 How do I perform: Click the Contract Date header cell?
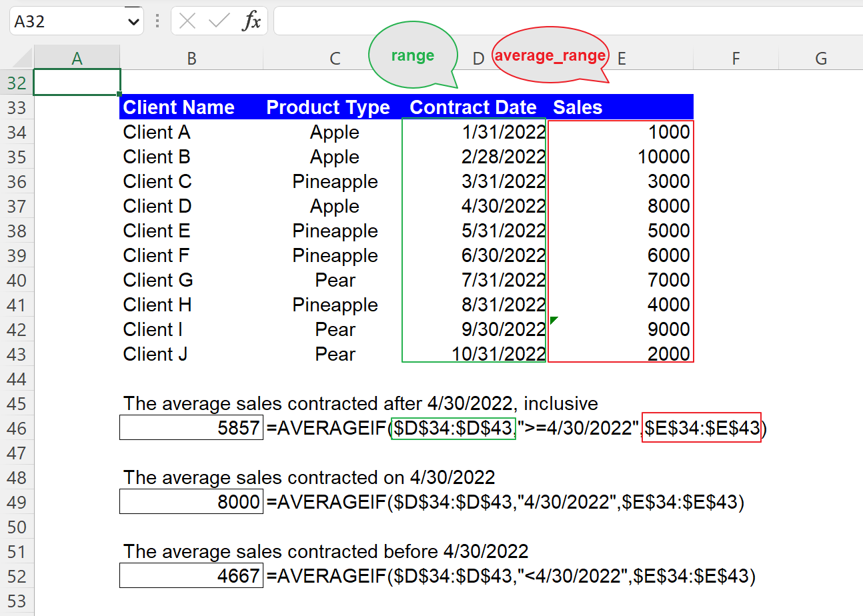point(478,107)
